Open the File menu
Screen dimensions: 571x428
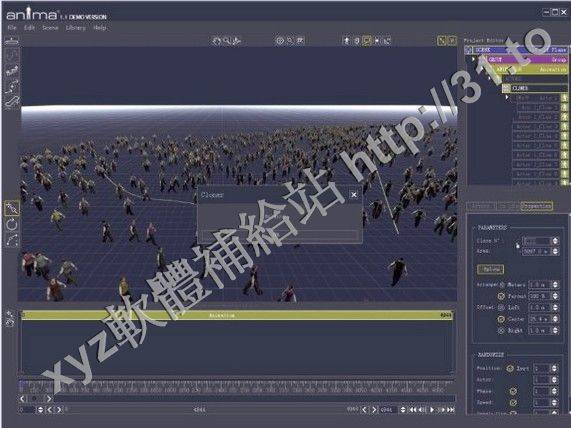coord(12,28)
